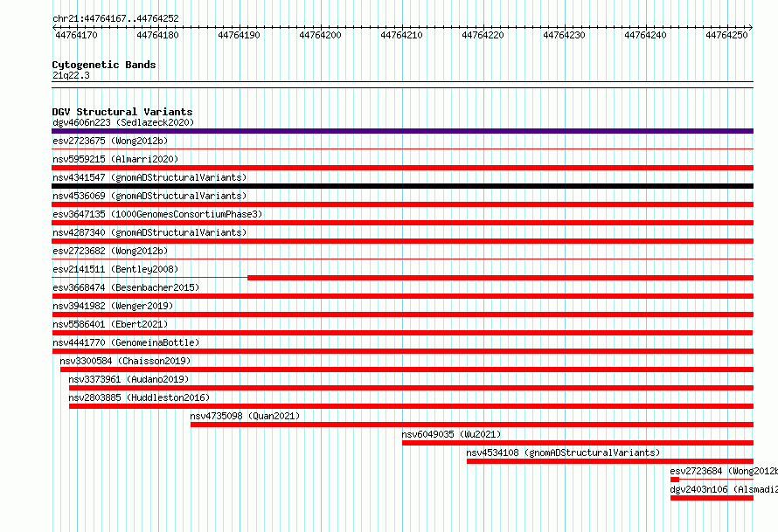Select the 21q22.3 band label
Image resolution: width=778 pixels, height=532 pixels.
pyautogui.click(x=71, y=75)
